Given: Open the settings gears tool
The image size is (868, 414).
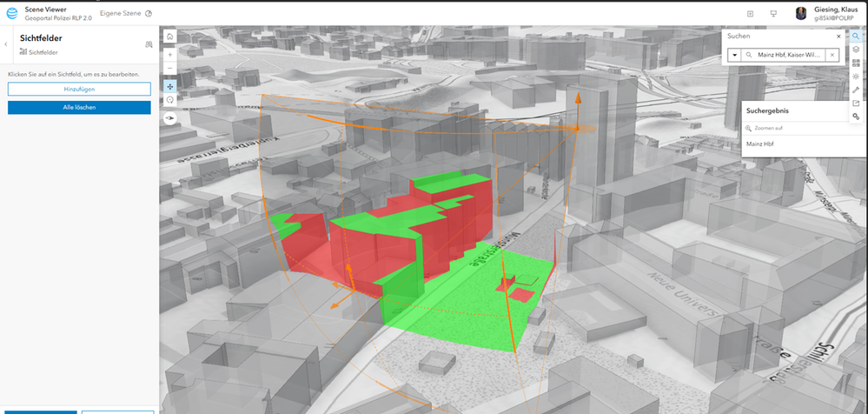Looking at the screenshot, I should (x=856, y=117).
